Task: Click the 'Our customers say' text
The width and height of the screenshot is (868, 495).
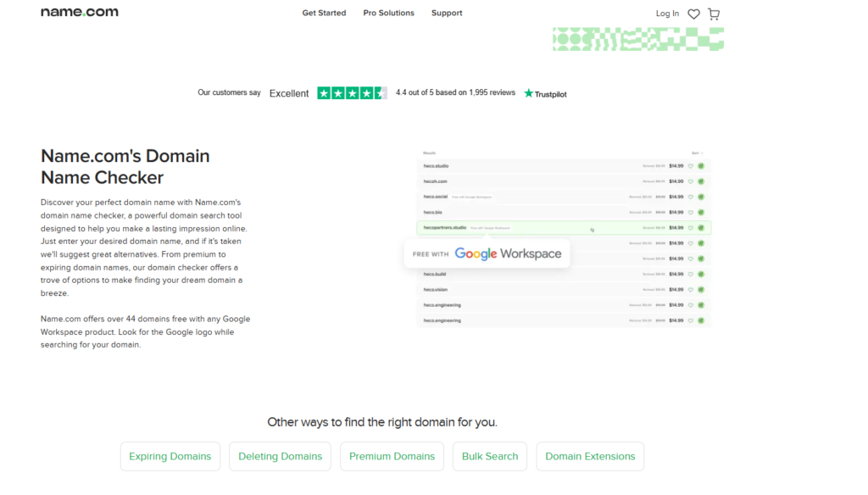Action: [229, 92]
